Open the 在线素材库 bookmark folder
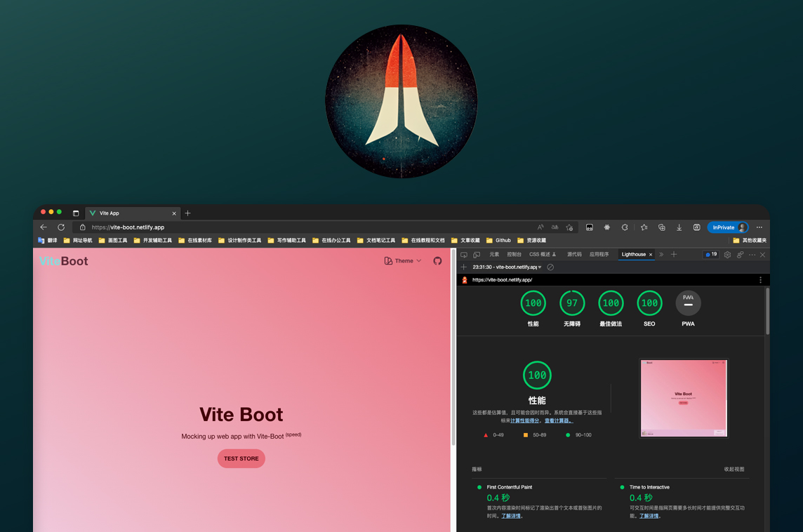 click(x=195, y=240)
